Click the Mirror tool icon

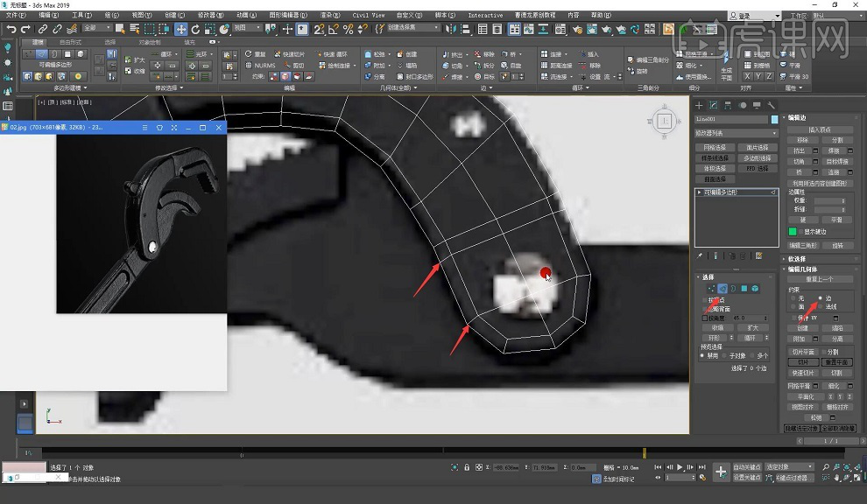click(x=451, y=29)
